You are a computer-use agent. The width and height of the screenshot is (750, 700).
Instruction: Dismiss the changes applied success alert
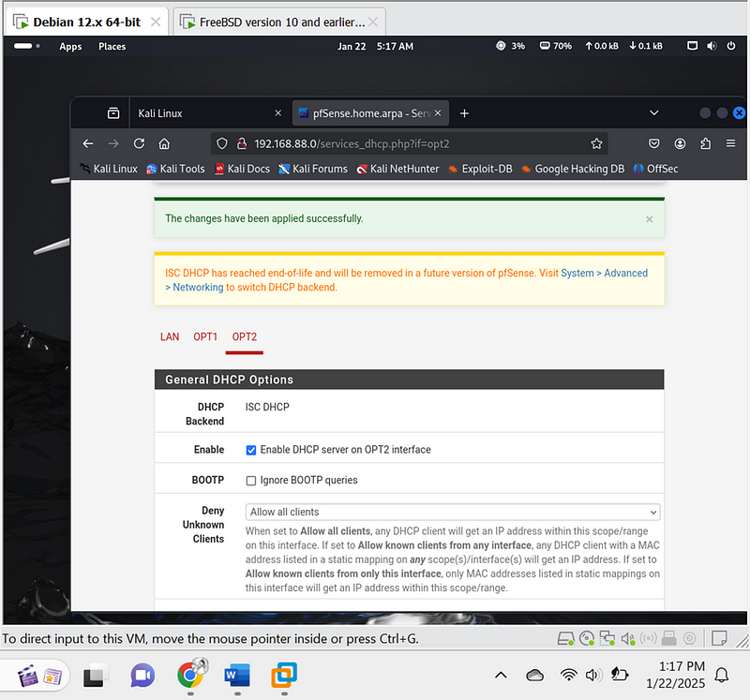point(649,219)
